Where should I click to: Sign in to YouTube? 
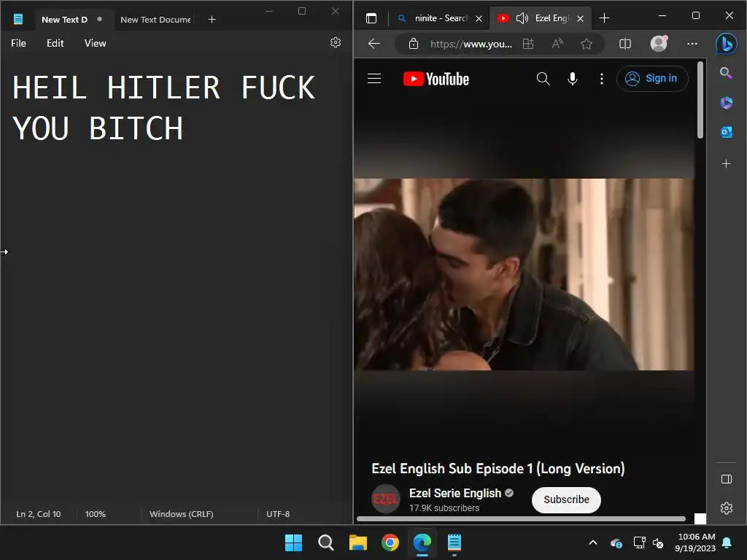(x=652, y=79)
